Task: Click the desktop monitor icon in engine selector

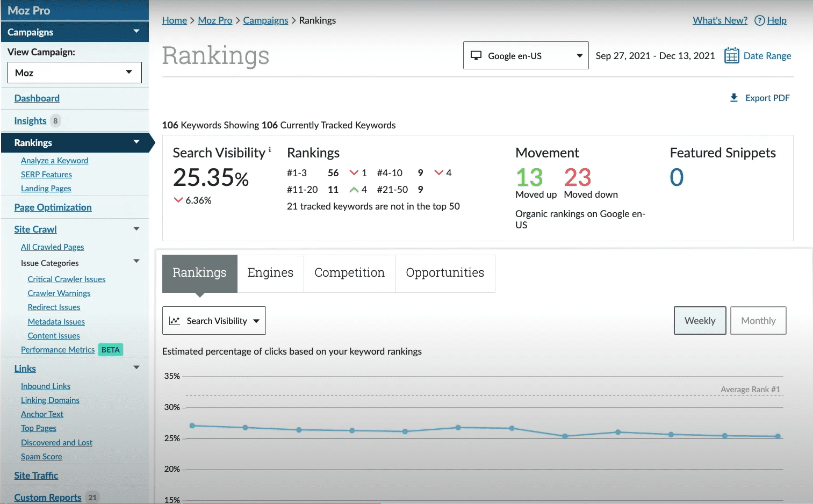Action: click(476, 55)
